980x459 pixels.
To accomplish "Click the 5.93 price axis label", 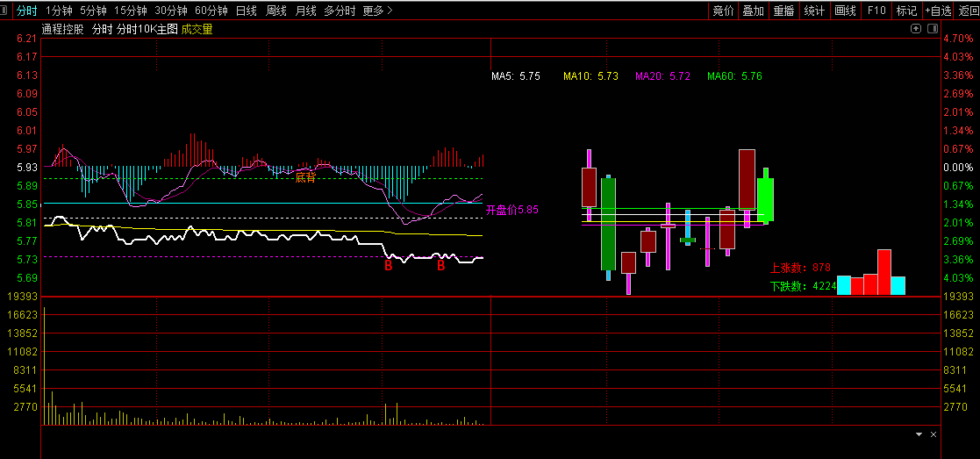I will [x=27, y=168].
